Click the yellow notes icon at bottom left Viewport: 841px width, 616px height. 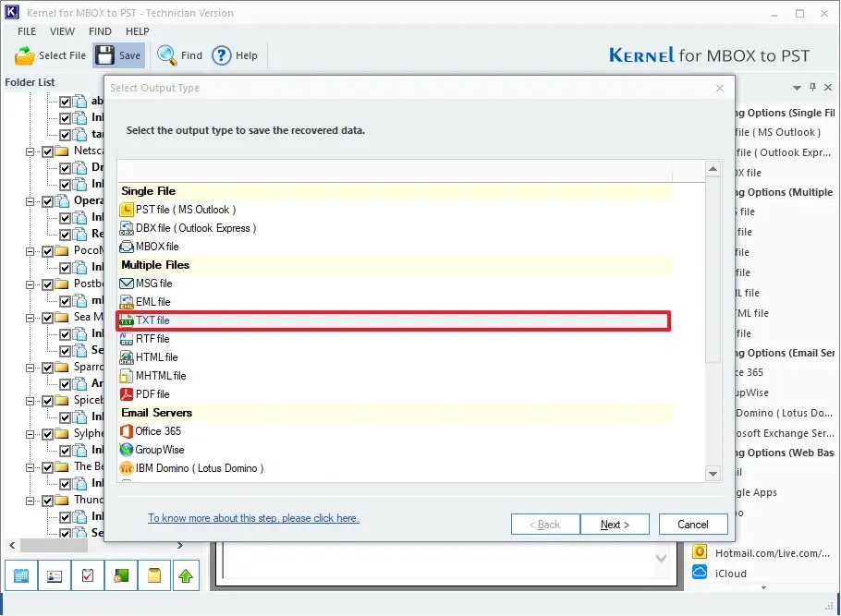pos(154,575)
